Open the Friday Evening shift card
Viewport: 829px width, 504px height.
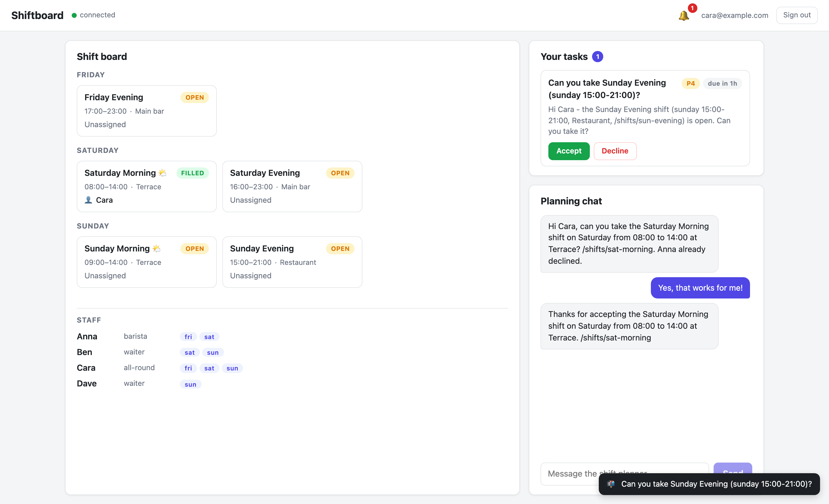pyautogui.click(x=147, y=111)
